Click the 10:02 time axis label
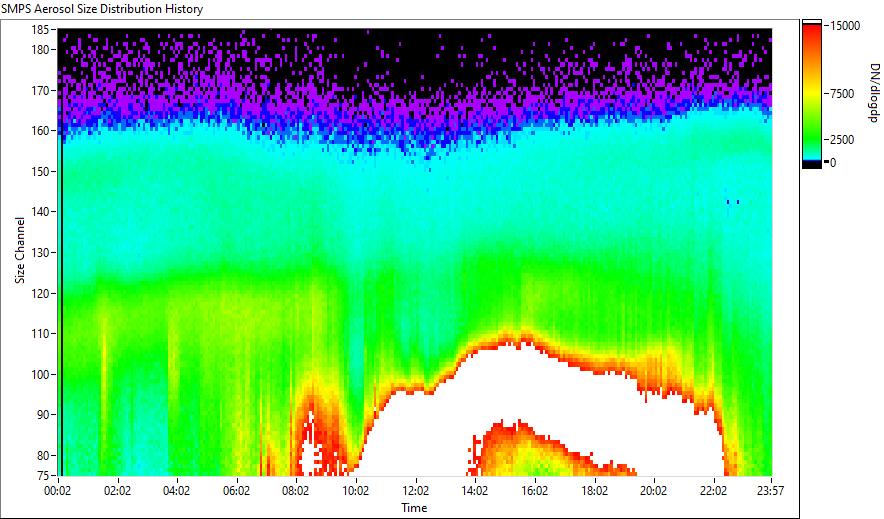Image resolution: width=884 pixels, height=519 pixels. pyautogui.click(x=355, y=491)
